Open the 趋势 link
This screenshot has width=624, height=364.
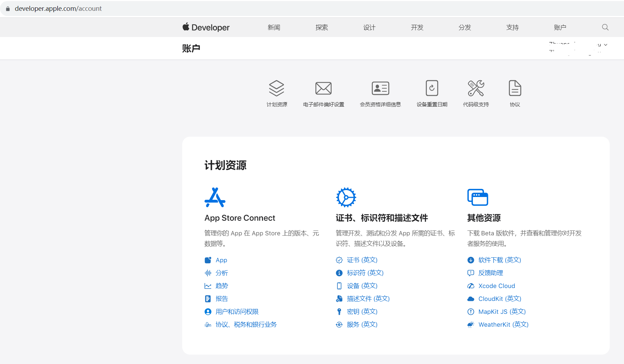tap(222, 286)
